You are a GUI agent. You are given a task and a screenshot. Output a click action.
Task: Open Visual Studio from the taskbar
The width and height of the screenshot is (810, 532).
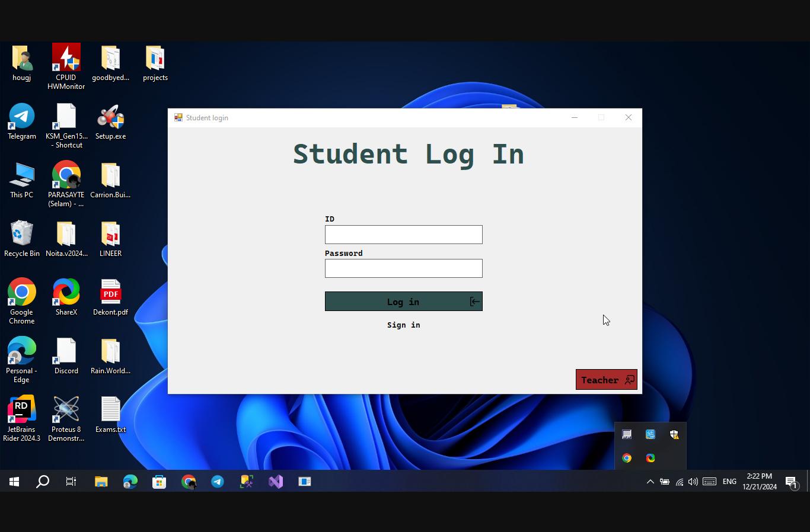click(x=275, y=482)
